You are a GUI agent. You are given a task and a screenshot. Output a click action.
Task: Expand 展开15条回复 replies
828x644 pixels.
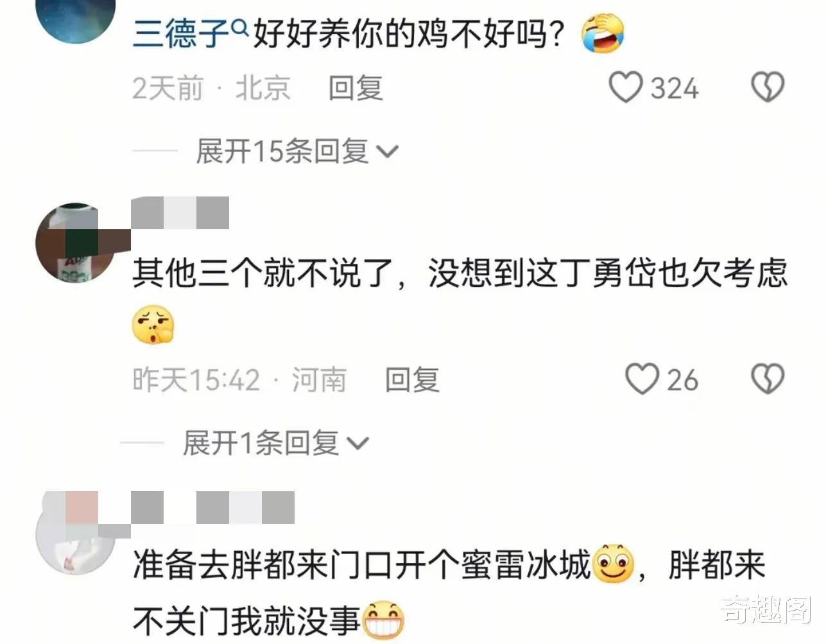(297, 152)
